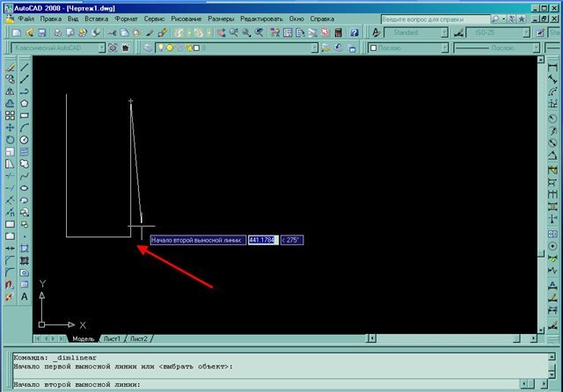The height and width of the screenshot is (392, 563).
Task: Click the Zoom Previous icon
Action: pos(259,33)
